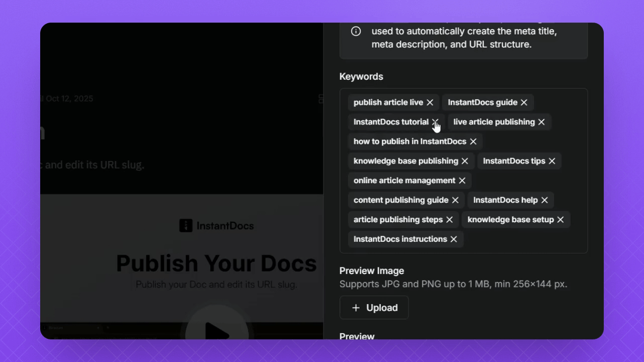
Task: Click the Preview Image section heading
Action: [372, 271]
